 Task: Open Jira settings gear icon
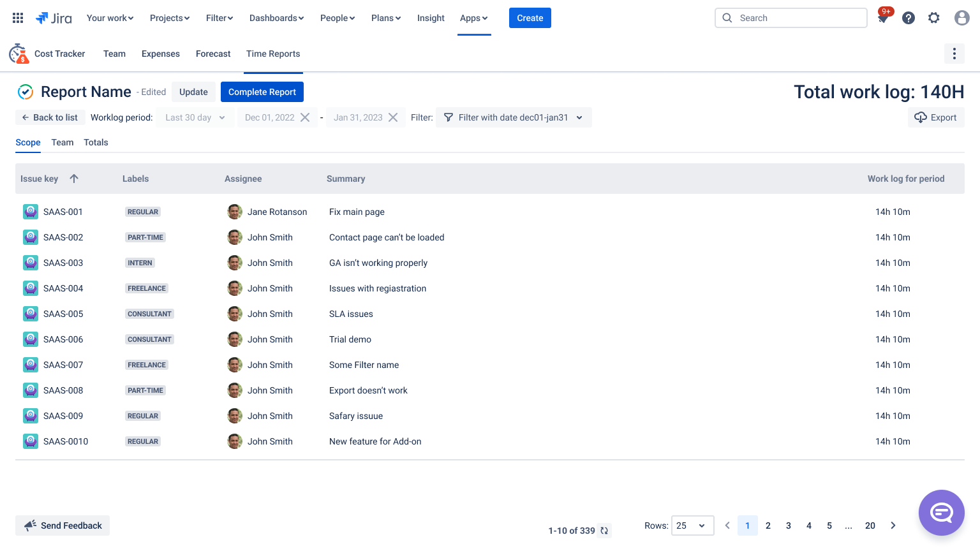point(934,18)
